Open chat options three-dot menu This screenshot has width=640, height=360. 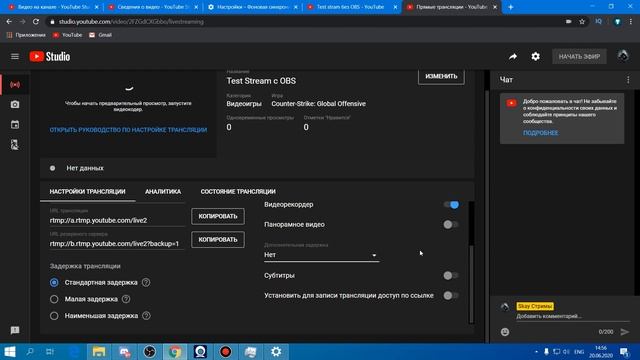click(x=628, y=80)
